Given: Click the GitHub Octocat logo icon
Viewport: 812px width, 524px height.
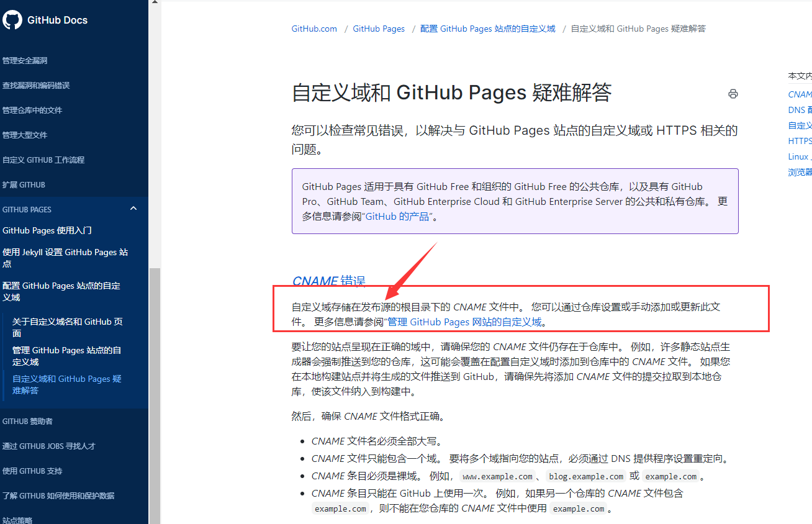Looking at the screenshot, I should (12, 20).
